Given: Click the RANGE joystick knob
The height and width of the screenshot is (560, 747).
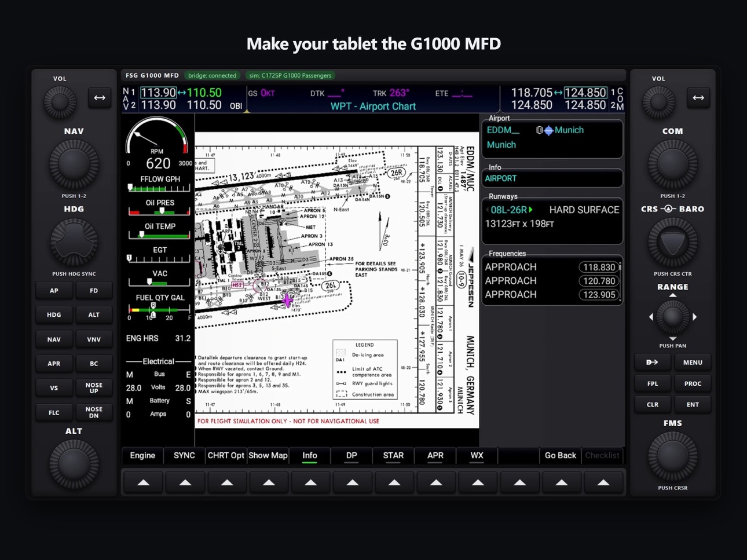Looking at the screenshot, I should [672, 316].
